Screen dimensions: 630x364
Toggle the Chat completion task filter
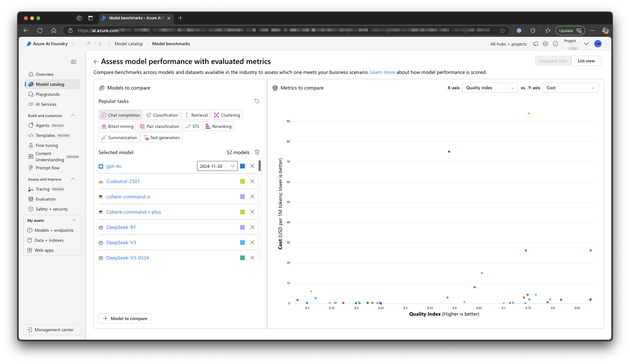120,115
